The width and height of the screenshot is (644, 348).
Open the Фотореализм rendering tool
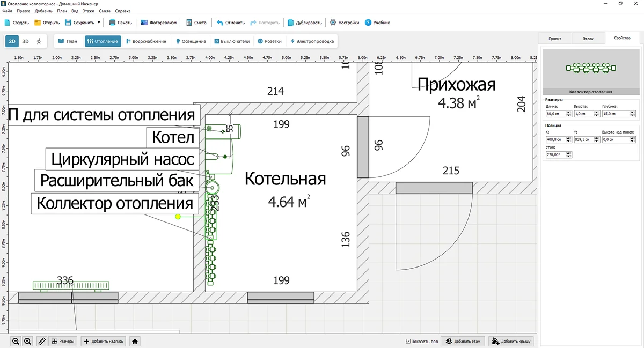pyautogui.click(x=158, y=23)
